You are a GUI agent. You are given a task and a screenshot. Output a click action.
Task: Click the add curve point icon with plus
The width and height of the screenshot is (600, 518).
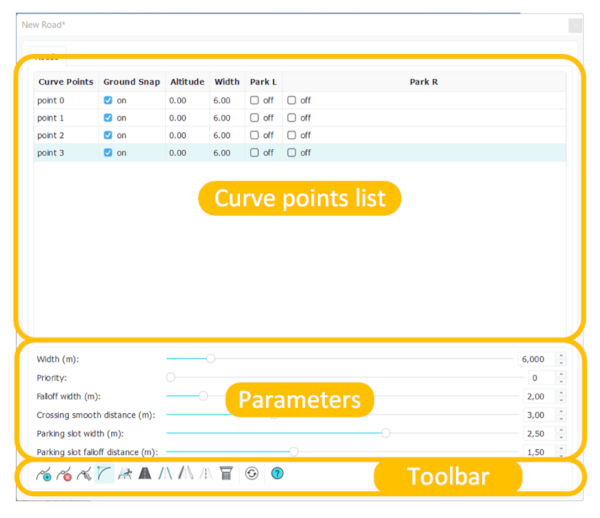tap(43, 474)
